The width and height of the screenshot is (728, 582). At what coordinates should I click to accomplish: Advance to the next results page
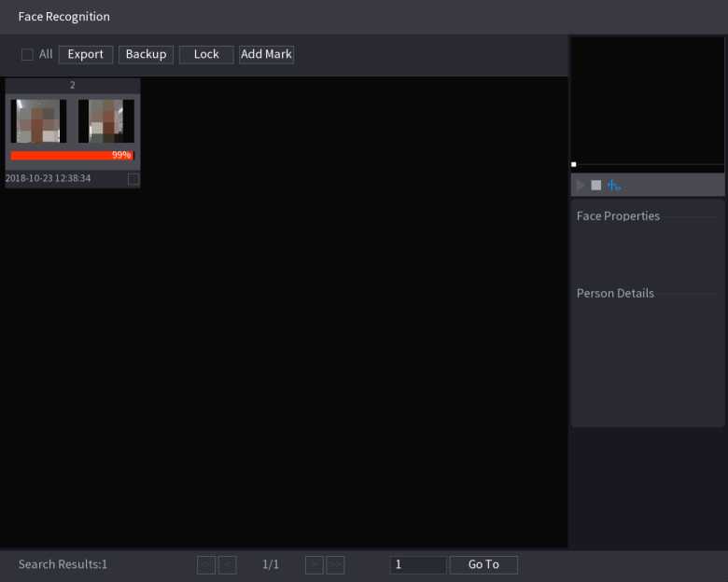315,564
